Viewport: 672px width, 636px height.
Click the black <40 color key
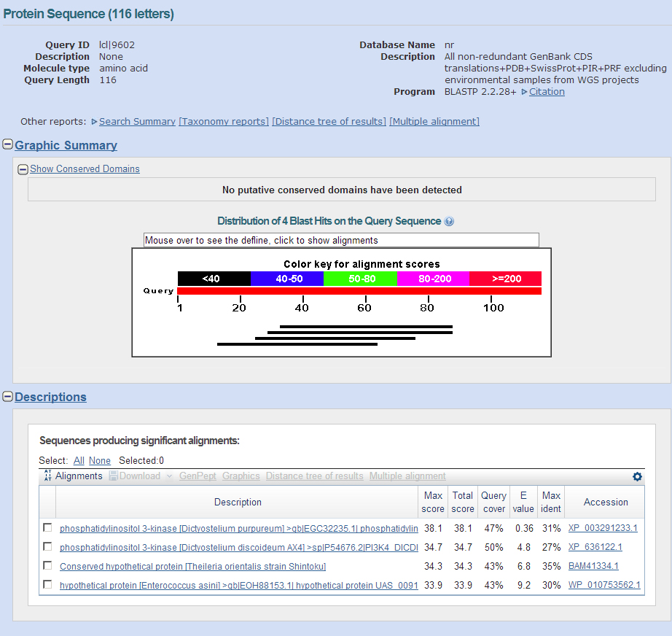(x=214, y=279)
